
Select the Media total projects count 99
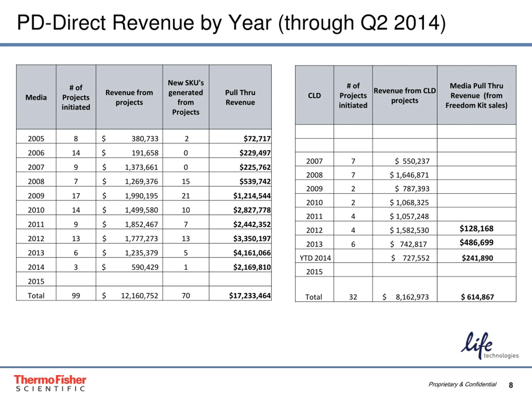point(76,296)
